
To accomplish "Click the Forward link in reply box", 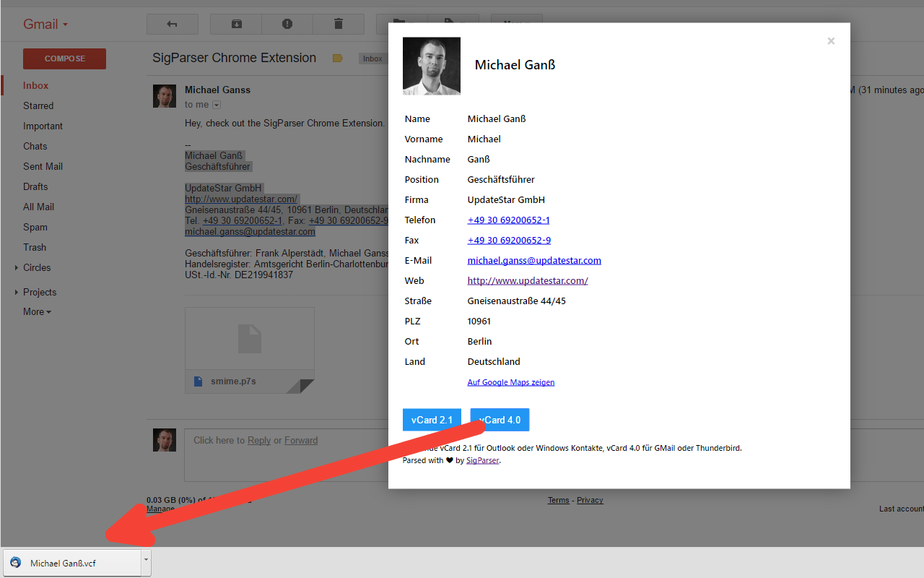I will pos(301,440).
